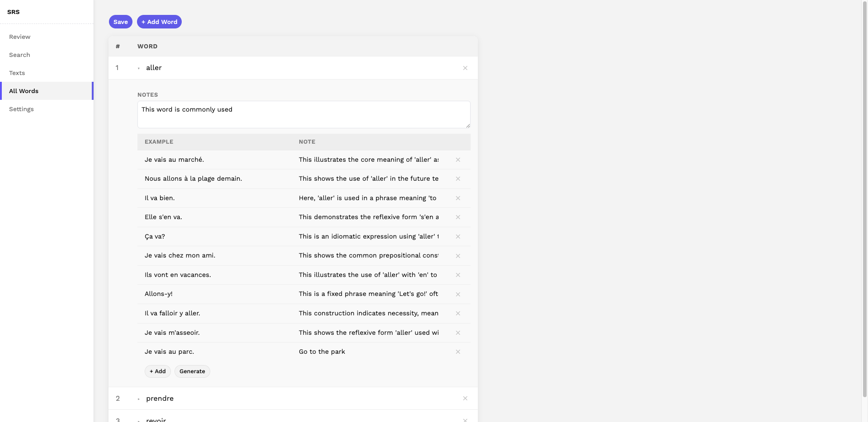
Task: Remove example 'Je vais au marché.'
Action: coord(458,160)
